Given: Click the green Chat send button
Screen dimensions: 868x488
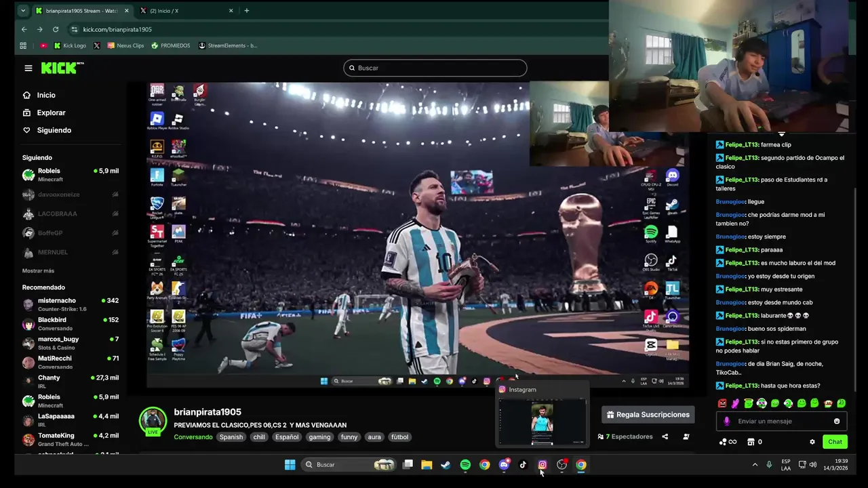Looking at the screenshot, I should click(835, 442).
